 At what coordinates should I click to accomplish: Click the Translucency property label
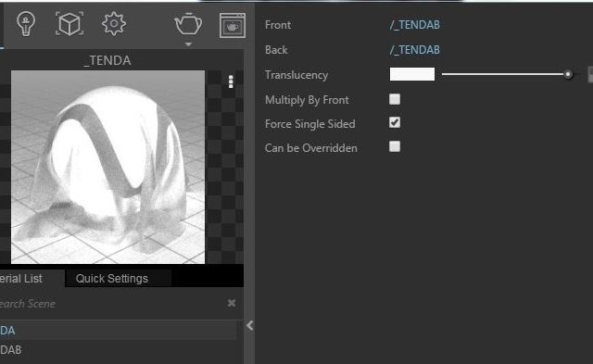(296, 75)
